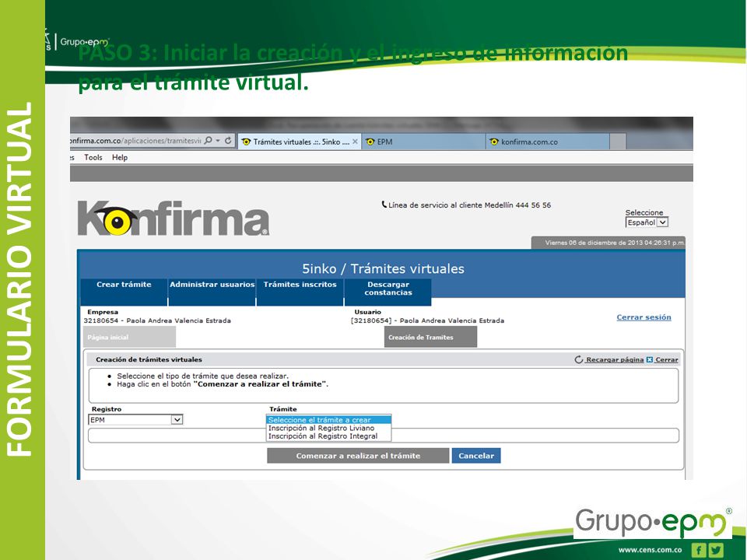Click the Cerrar sesión link
Image resolution: width=747 pixels, height=560 pixels.
(644, 317)
